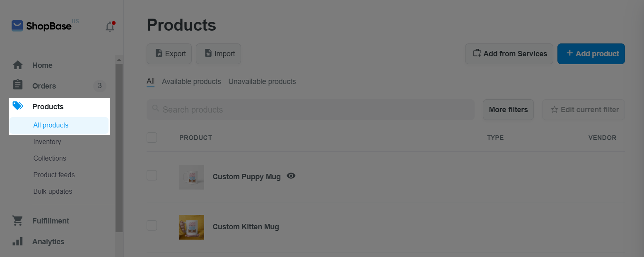Click the Analytics bar chart icon
This screenshot has height=257, width=644.
tap(18, 241)
